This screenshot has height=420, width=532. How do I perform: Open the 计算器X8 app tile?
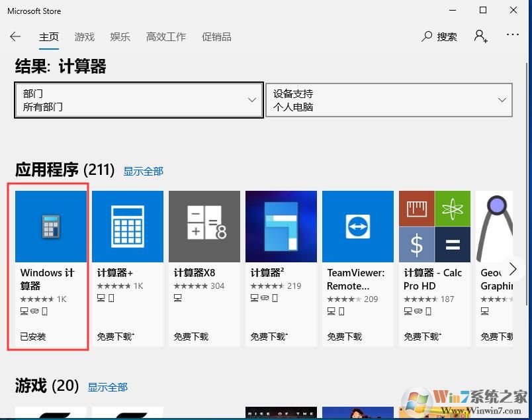tap(204, 225)
